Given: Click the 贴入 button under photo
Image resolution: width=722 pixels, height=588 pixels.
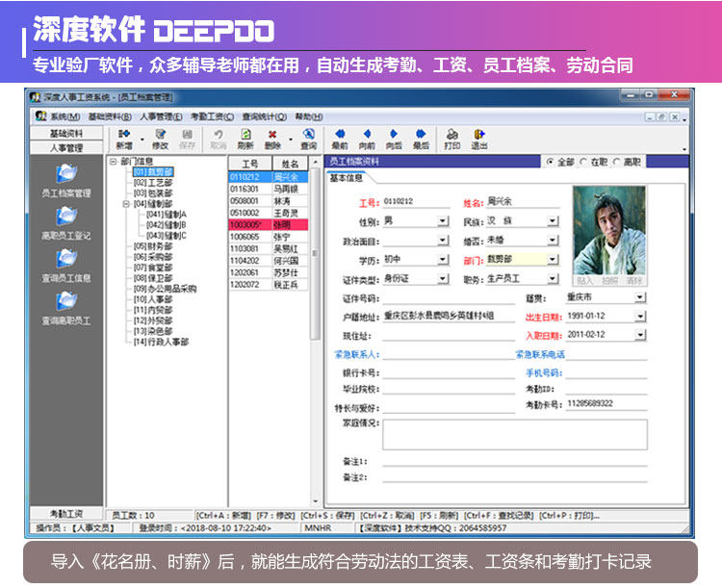Looking at the screenshot, I should [584, 280].
